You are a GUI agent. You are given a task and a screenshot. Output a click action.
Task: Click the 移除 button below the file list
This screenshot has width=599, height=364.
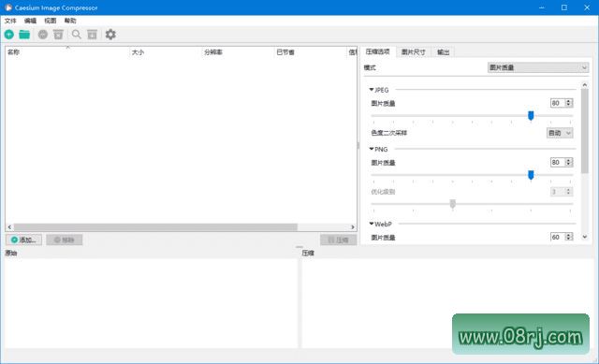pyautogui.click(x=65, y=240)
